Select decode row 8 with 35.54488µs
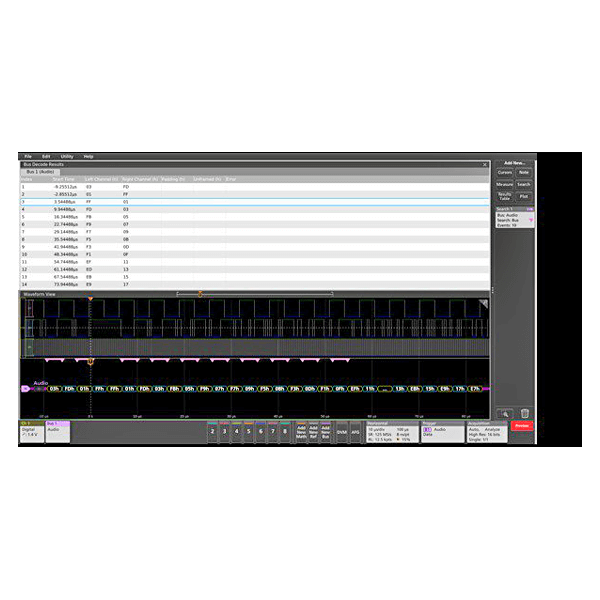600x600 pixels. tap(255, 240)
